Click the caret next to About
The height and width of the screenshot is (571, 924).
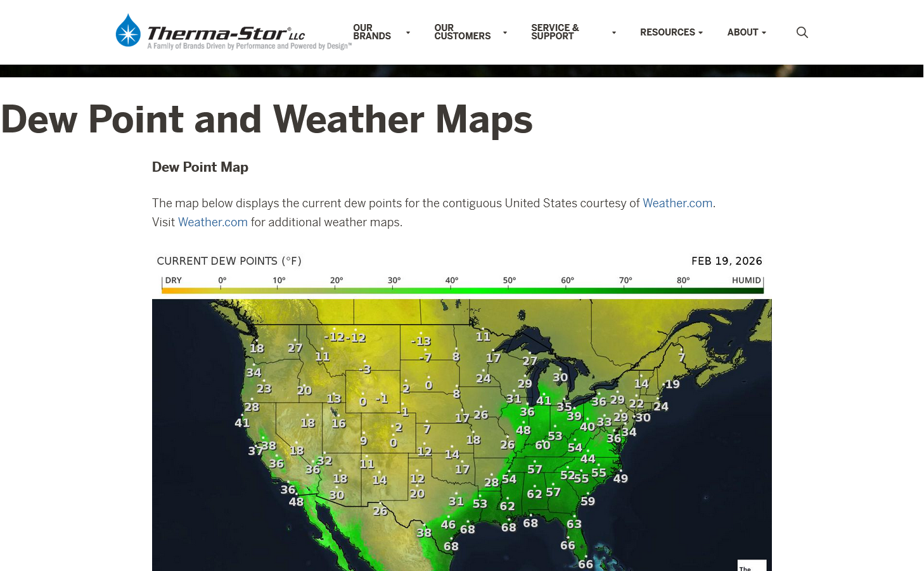[764, 32]
